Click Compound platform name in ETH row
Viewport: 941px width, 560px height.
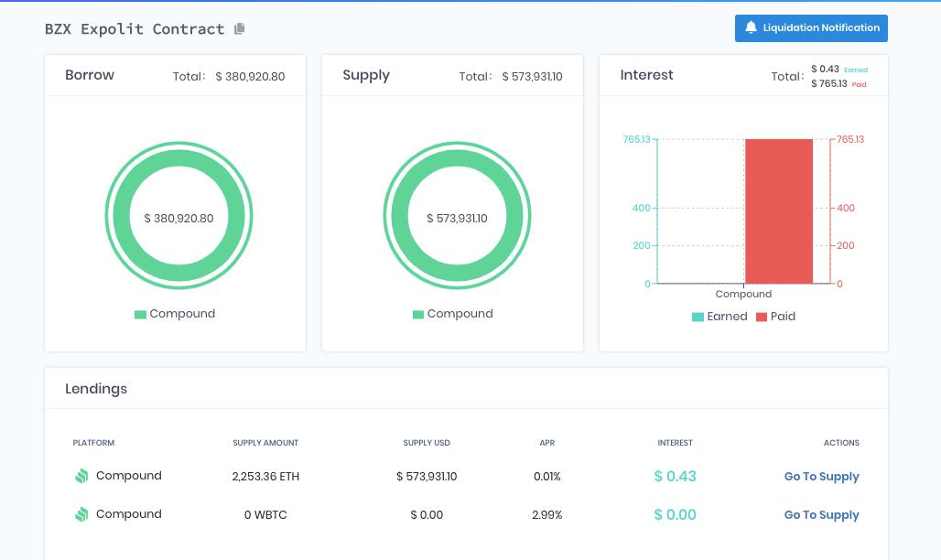129,476
